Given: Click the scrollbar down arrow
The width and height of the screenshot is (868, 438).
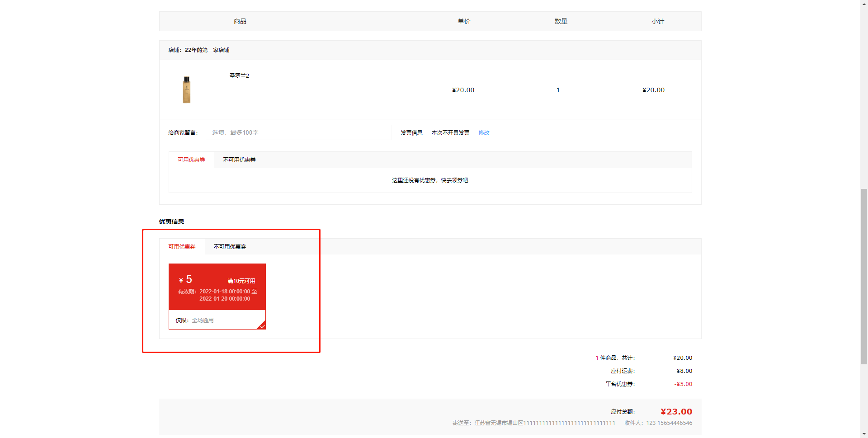Looking at the screenshot, I should (864, 434).
